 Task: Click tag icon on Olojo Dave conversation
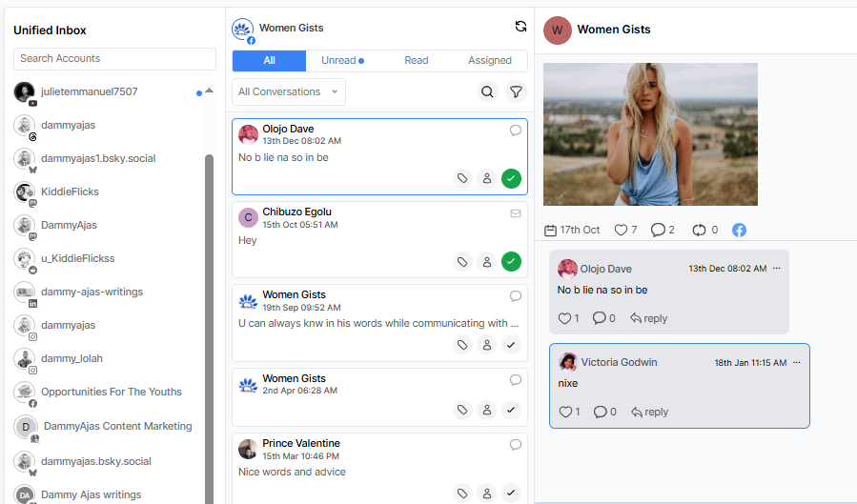(x=462, y=178)
